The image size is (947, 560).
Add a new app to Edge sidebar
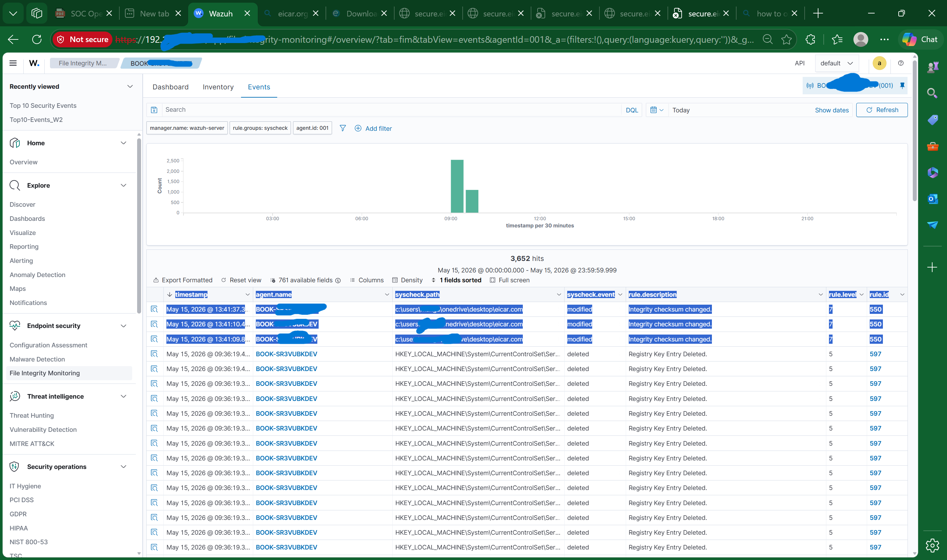pos(932,267)
